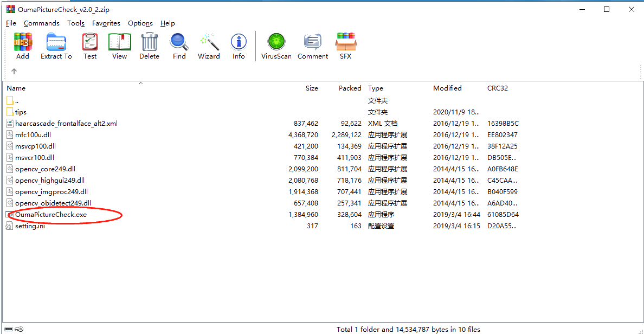The height and width of the screenshot is (334, 644).
Task: Select the tips folder name
Action: click(21, 112)
